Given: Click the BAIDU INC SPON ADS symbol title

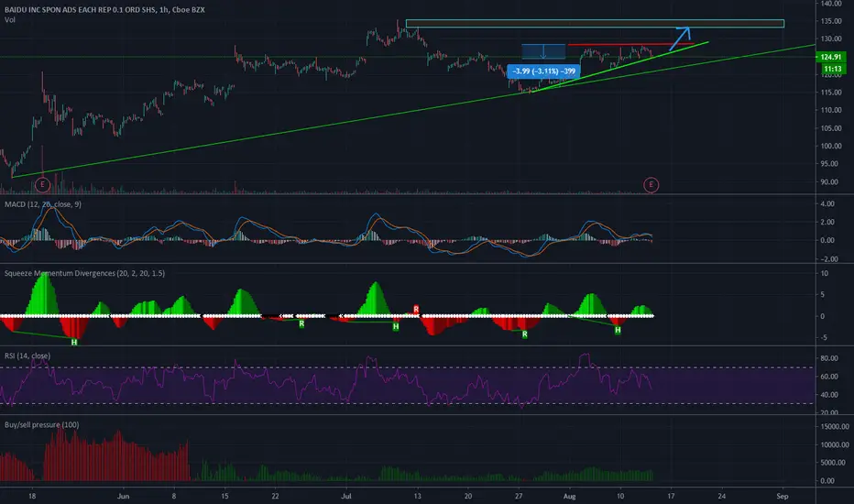Looking at the screenshot, I should click(104, 9).
